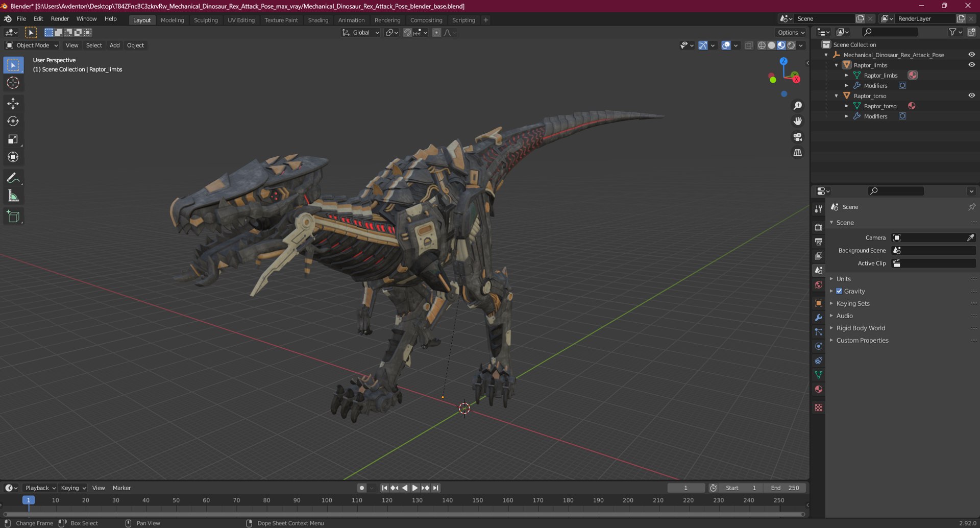Open the Render menu
The height and width of the screenshot is (528, 980).
60,19
